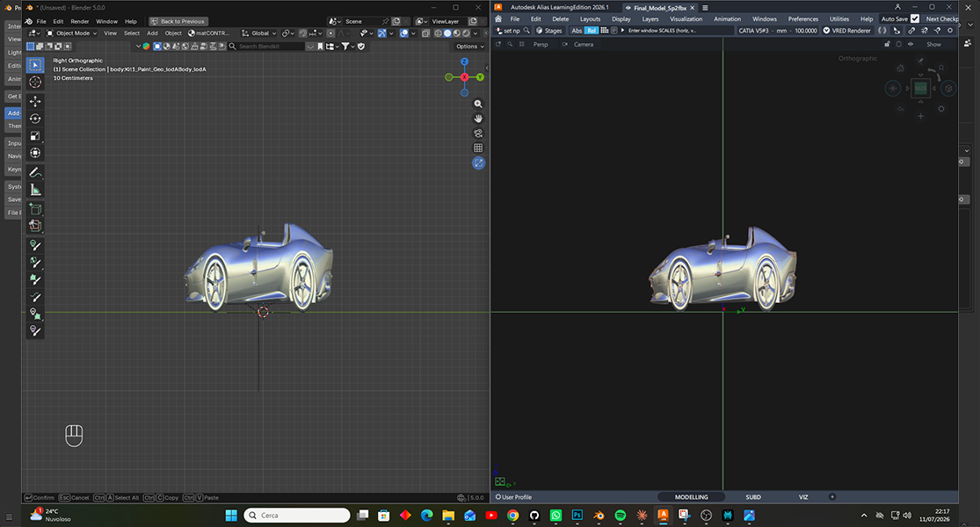Open the Visualization menu in Alias
Screen dimensions: 980x527
coord(686,18)
